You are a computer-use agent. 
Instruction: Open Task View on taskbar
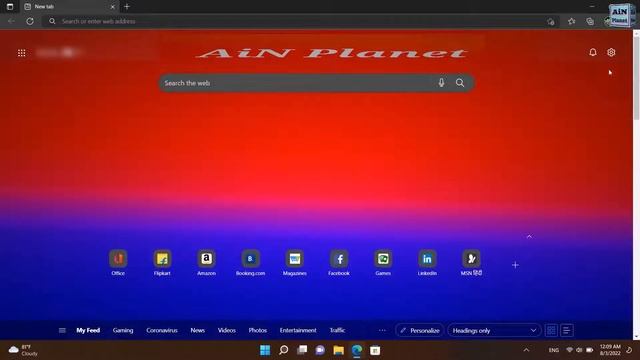[302, 350]
